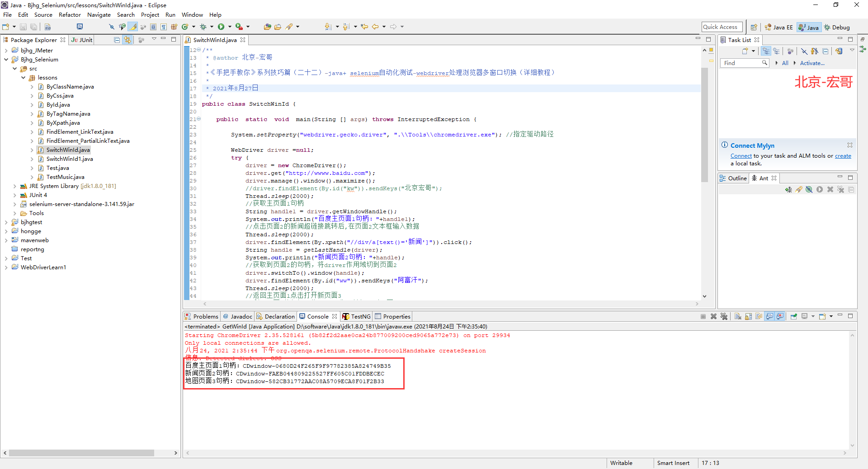Click the Run with external tools icon
This screenshot has height=469, width=868.
pyautogui.click(x=239, y=27)
